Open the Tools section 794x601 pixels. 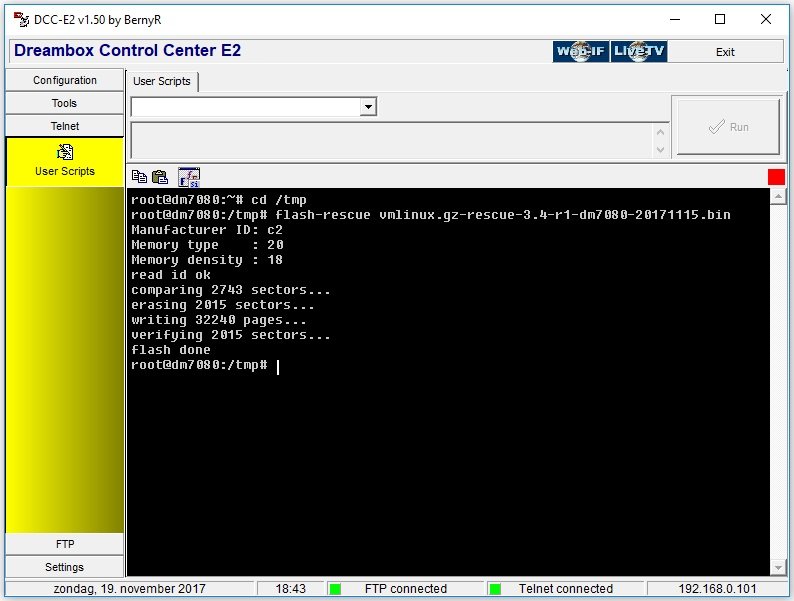64,103
